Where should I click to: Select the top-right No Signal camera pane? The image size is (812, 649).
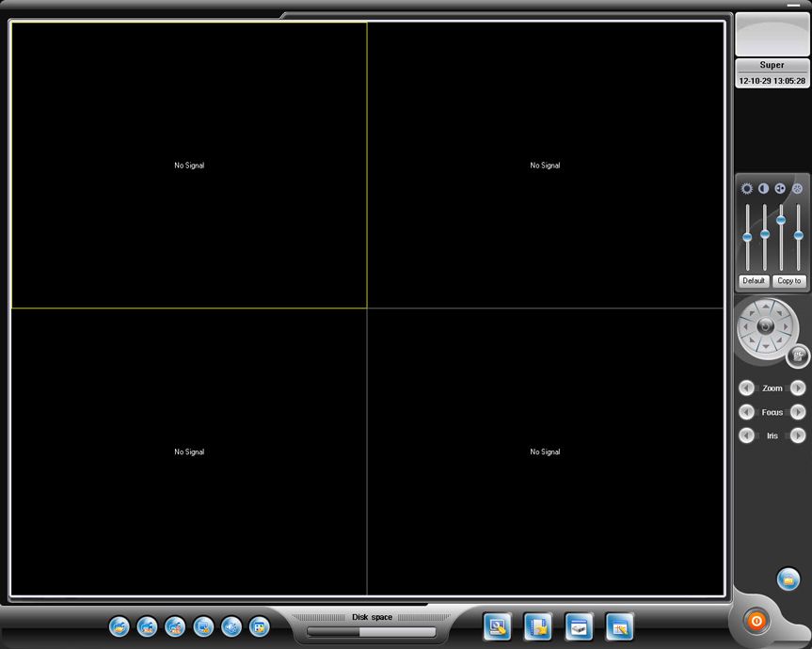point(546,165)
